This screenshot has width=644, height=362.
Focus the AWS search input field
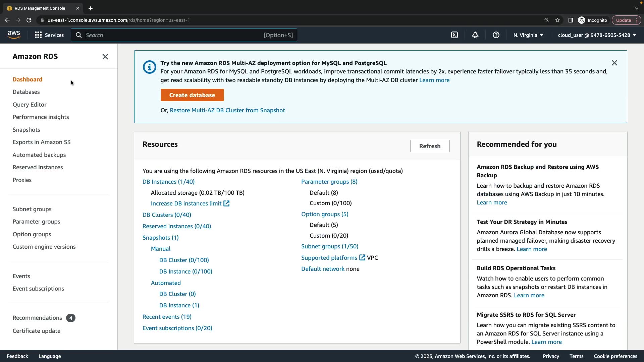click(x=174, y=35)
